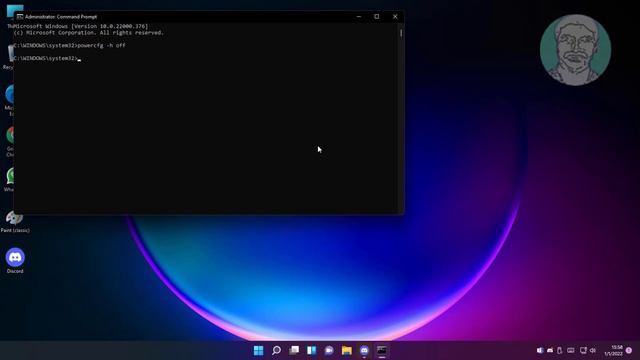Open the Discord desktop shortcut

[15, 260]
